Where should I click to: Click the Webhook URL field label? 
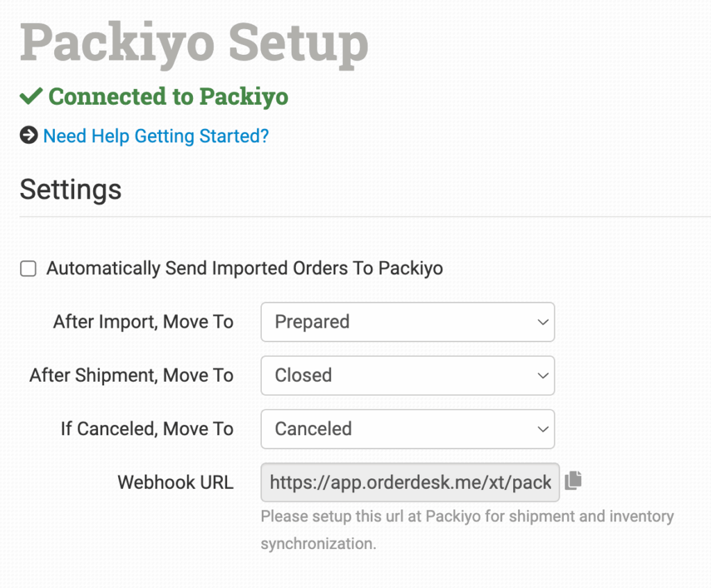pyautogui.click(x=176, y=482)
